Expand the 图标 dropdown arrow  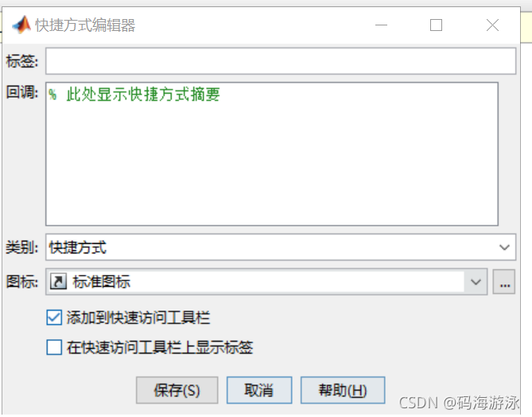pos(476,282)
